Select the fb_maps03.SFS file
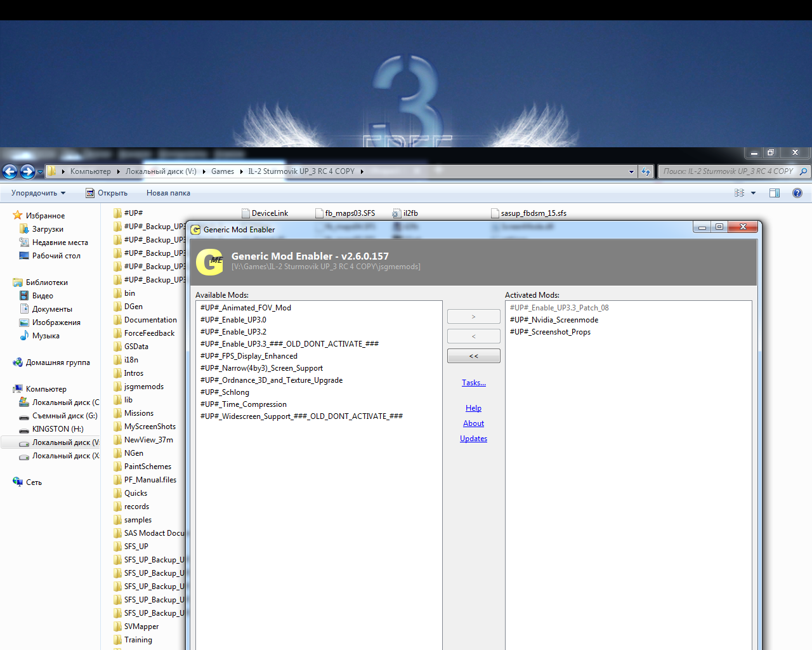Viewport: 812px width, 650px height. pos(350,213)
